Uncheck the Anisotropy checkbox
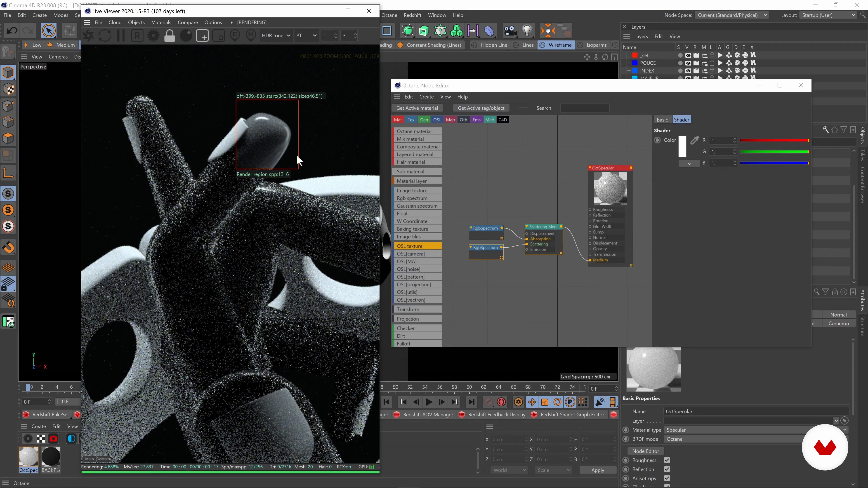868x488 pixels. pyautogui.click(x=667, y=478)
